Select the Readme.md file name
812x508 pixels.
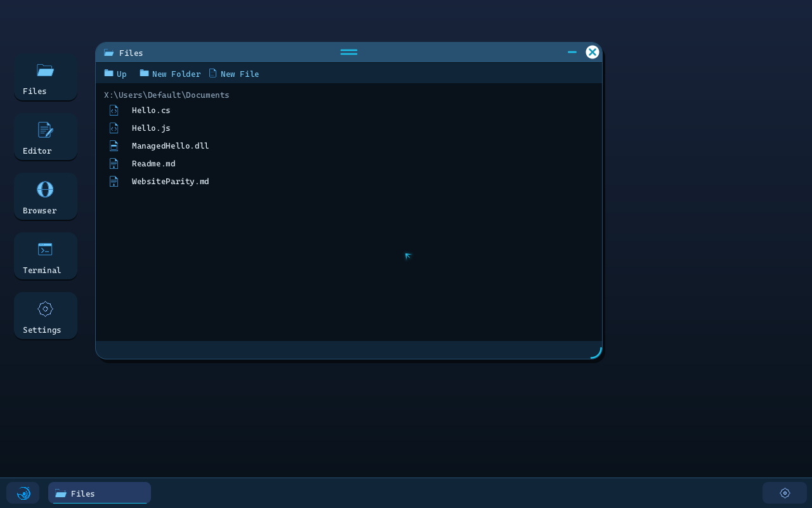point(154,164)
